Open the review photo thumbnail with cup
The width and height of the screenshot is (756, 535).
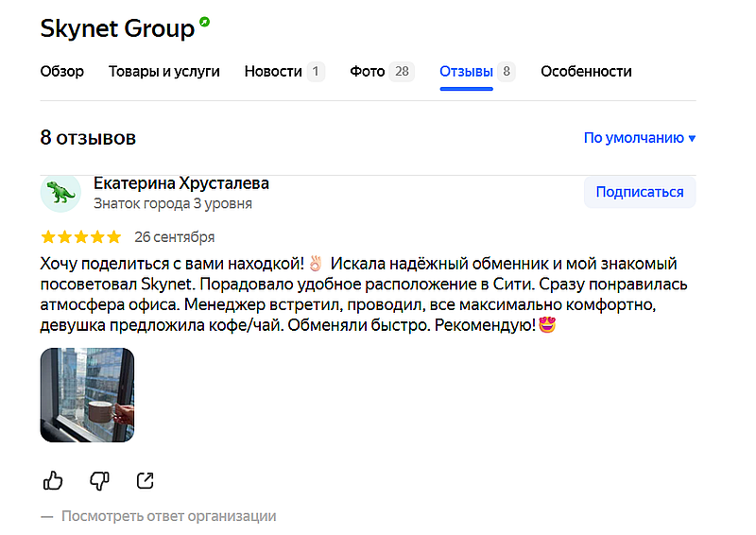pyautogui.click(x=87, y=395)
